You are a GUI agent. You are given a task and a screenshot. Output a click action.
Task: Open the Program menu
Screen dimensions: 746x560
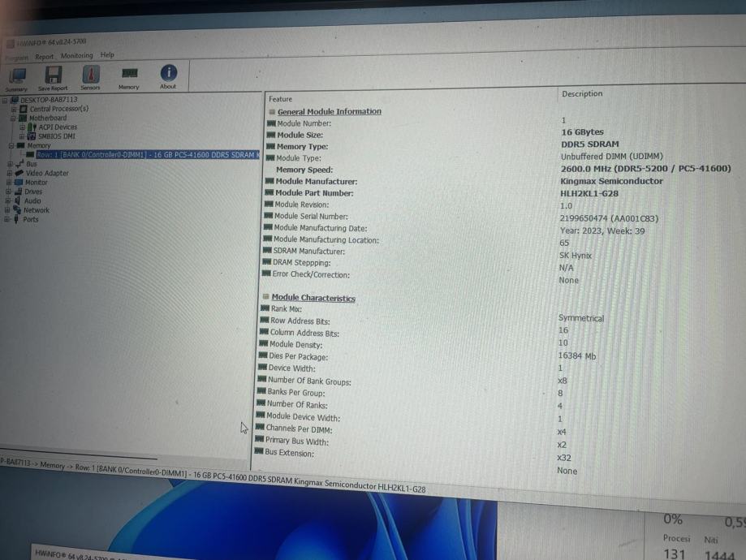point(17,58)
